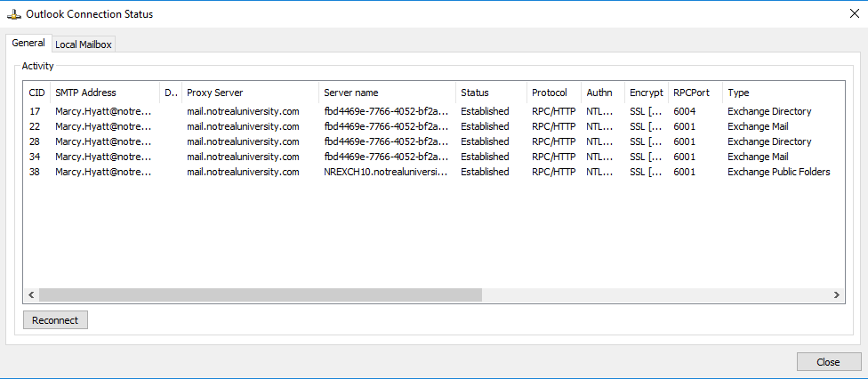Image resolution: width=868 pixels, height=379 pixels.
Task: Click Established status in the CID 17 row
Action: [485, 111]
